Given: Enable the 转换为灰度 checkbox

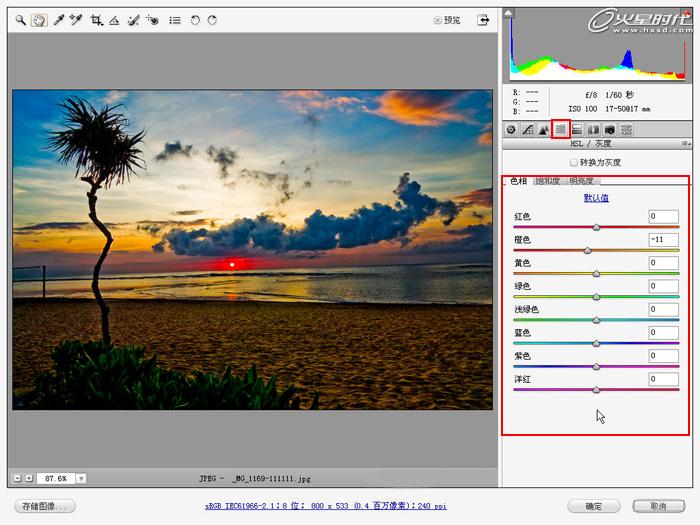Looking at the screenshot, I should pos(574,162).
